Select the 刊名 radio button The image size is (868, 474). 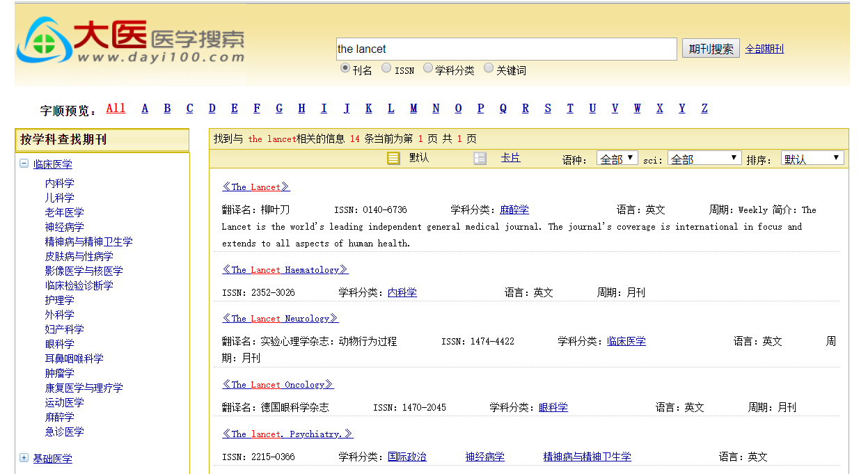(x=345, y=68)
